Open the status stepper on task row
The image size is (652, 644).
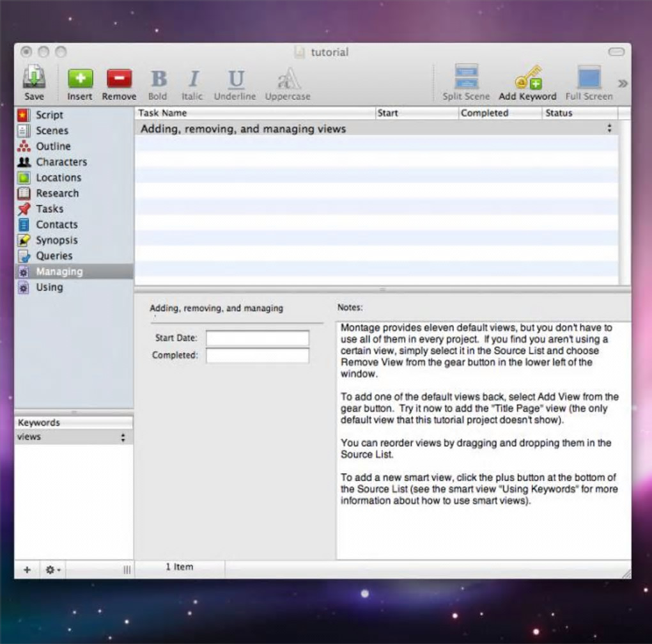[x=609, y=129]
